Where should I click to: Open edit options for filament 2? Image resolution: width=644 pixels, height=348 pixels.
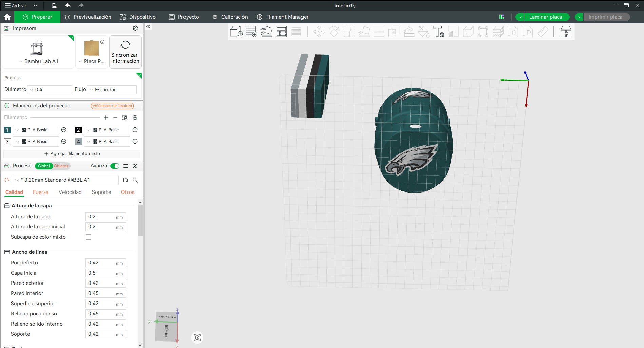coord(135,130)
